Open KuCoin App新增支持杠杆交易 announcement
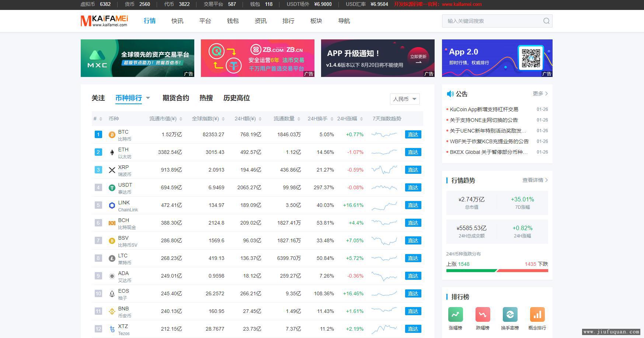 click(484, 109)
